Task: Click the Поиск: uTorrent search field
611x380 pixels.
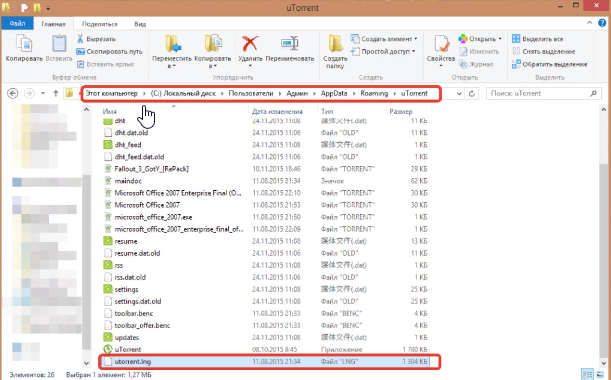Action: click(x=544, y=94)
